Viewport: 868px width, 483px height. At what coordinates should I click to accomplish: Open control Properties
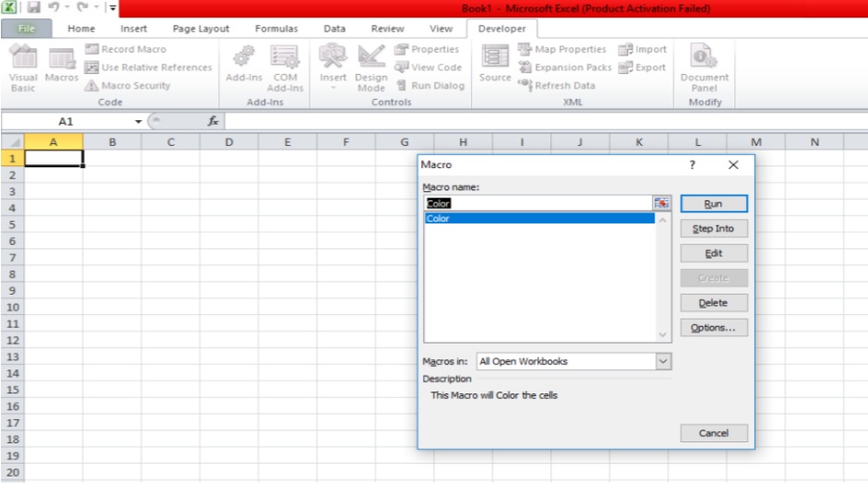[427, 49]
